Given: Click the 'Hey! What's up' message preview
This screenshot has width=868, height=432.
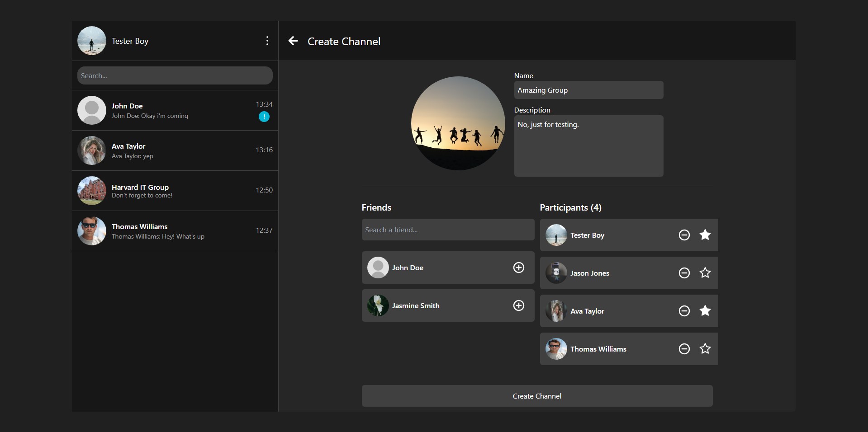Looking at the screenshot, I should [x=158, y=237].
